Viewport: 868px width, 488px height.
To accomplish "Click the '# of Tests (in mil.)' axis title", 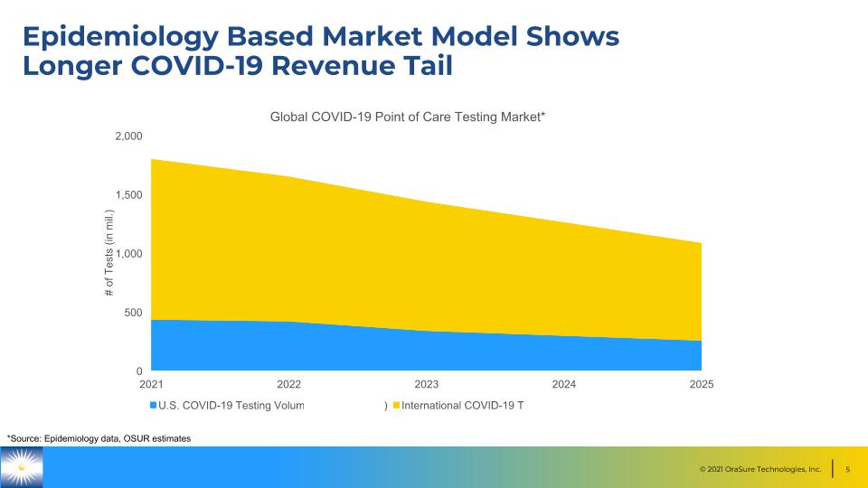I will (x=109, y=253).
